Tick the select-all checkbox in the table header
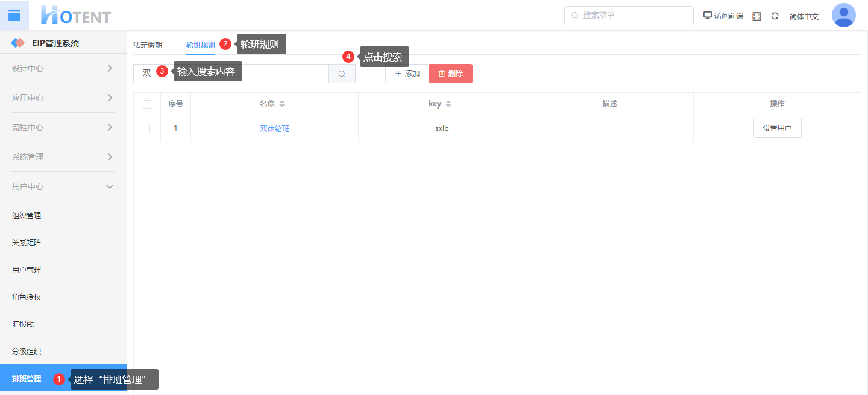The image size is (868, 395). click(x=147, y=104)
